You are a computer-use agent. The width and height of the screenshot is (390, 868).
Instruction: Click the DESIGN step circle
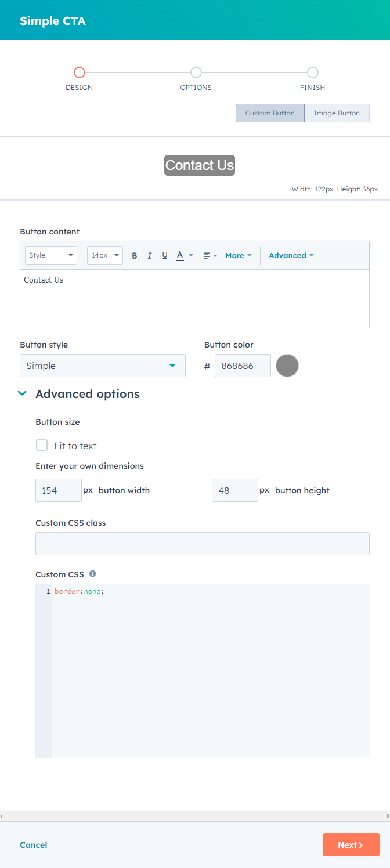pos(80,73)
